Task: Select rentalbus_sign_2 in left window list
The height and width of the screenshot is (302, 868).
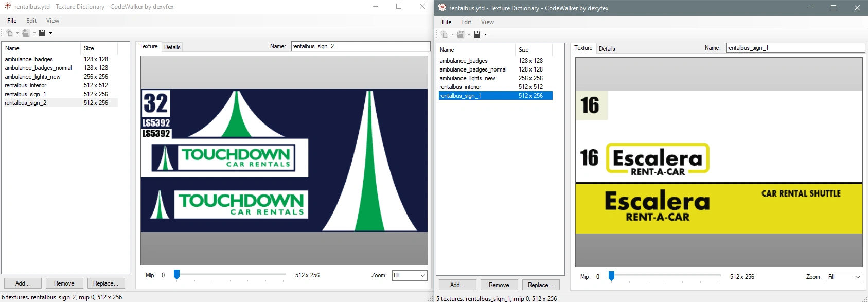Action: pos(60,103)
